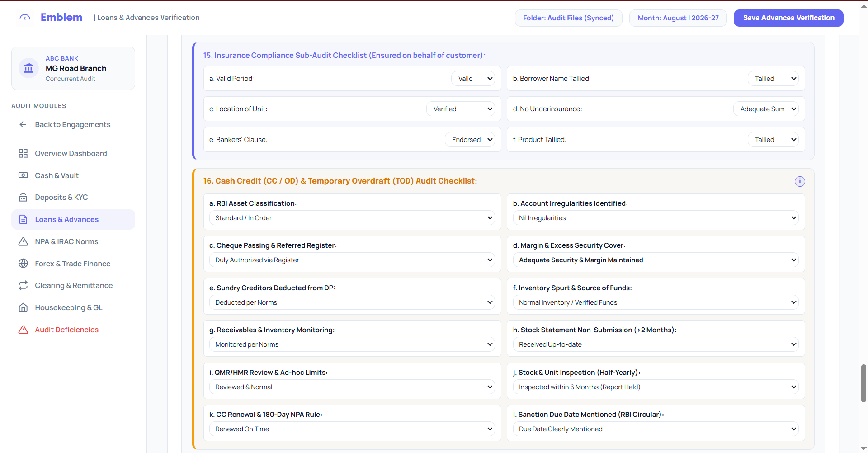Click the Cash & Vault banknote icon

coord(23,175)
